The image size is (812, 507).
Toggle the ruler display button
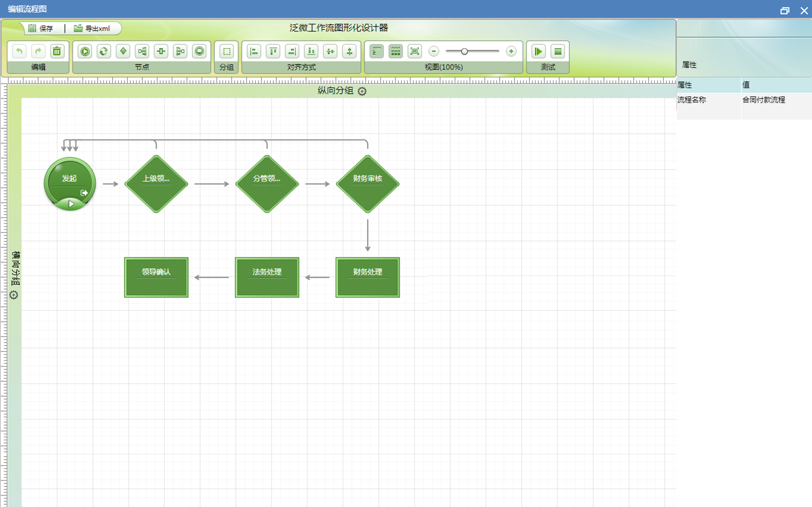(x=377, y=51)
